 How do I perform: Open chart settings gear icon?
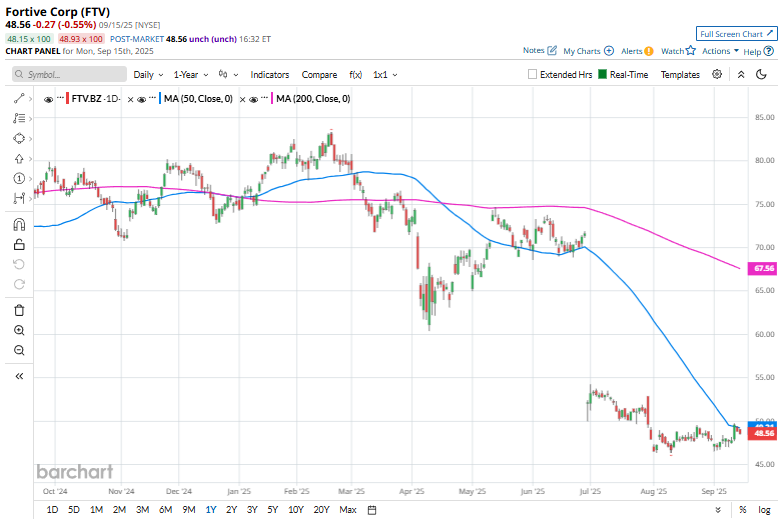717,74
